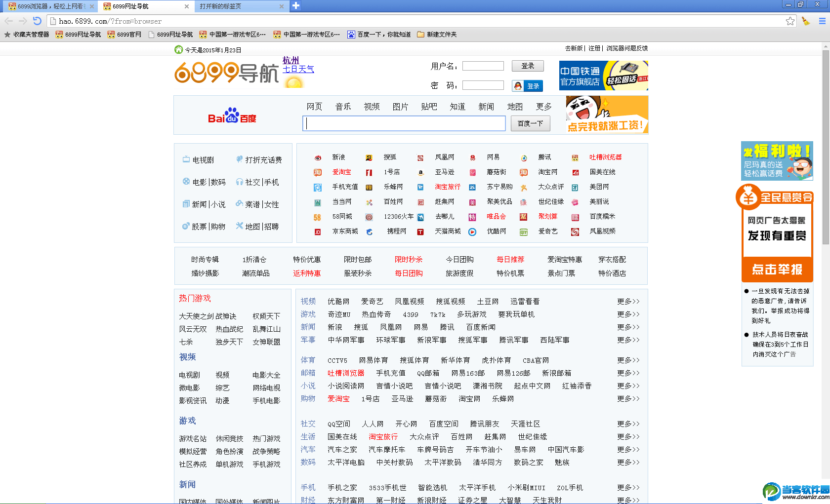Screen dimensions: 830x504
Task: Click the sun weather icon under 七日天气
Action: pyautogui.click(x=294, y=81)
